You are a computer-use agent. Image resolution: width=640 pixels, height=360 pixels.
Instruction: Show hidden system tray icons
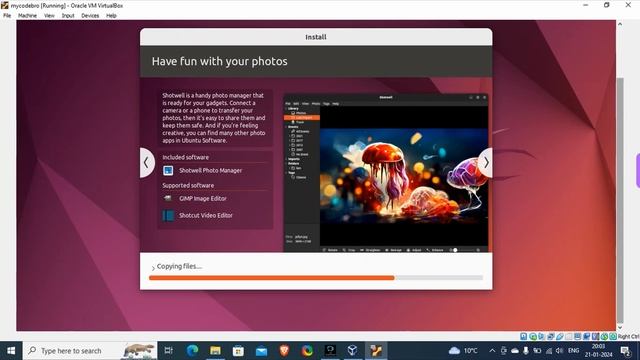(x=492, y=351)
